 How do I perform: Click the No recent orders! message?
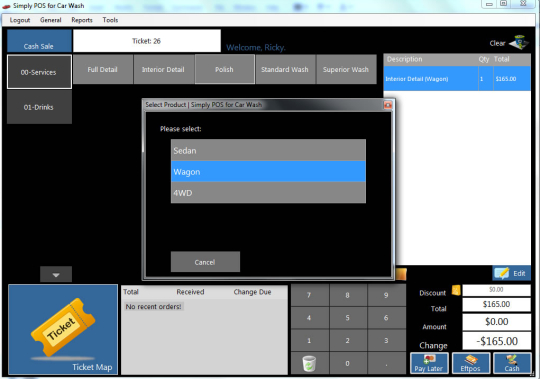click(x=154, y=306)
